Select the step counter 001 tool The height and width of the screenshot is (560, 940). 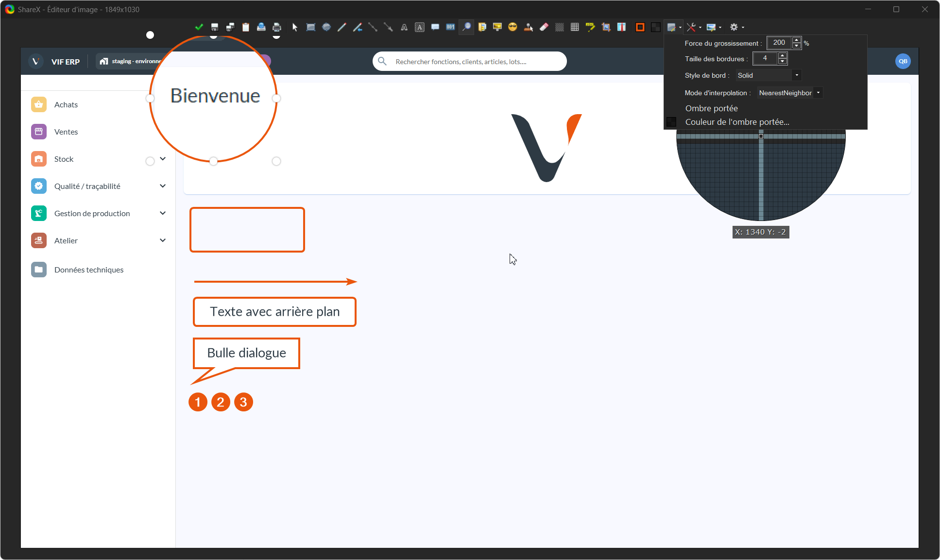(451, 27)
